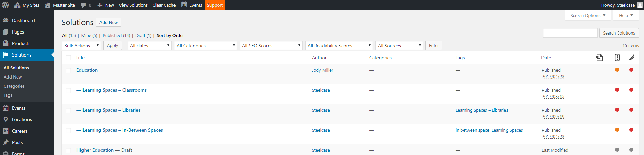Viewport: 644px width, 155px height.
Task: Click the Products bag icon
Action: (x=6, y=43)
